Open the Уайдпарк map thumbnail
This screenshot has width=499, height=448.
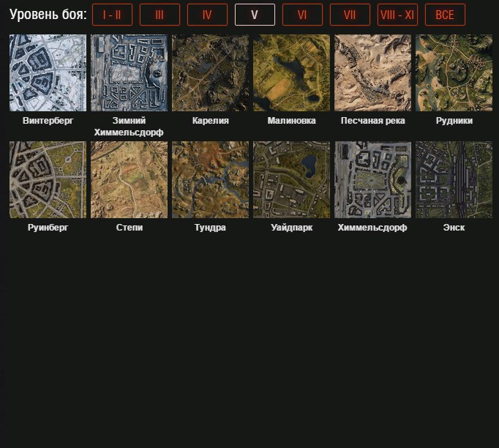291,180
